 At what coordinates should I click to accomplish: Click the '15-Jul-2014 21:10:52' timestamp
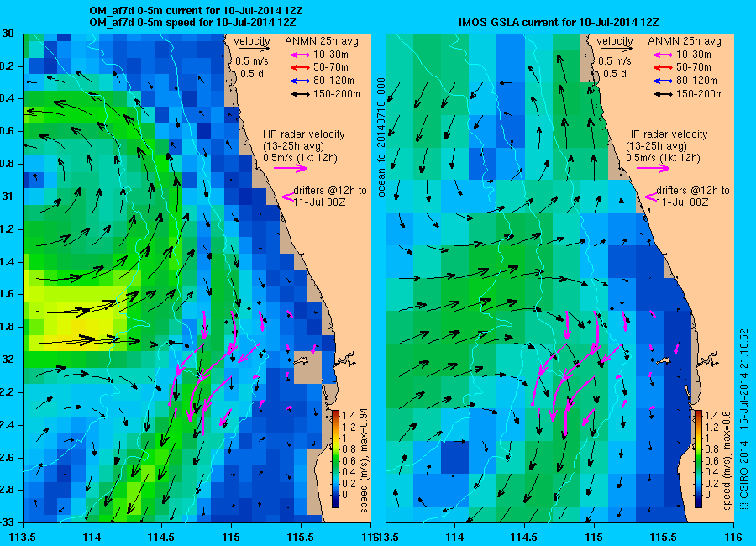[x=743, y=379]
